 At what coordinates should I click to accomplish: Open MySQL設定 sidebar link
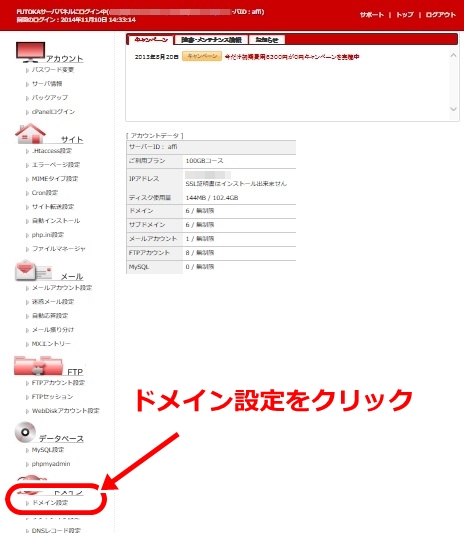tap(48, 450)
